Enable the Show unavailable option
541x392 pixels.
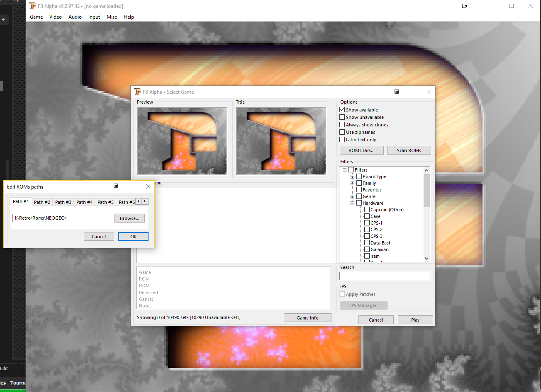pos(342,117)
